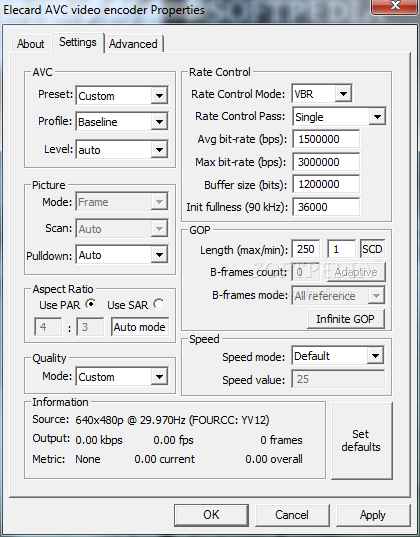Click the Set defaults button
Screen dimensions: 420x537
tap(361, 440)
